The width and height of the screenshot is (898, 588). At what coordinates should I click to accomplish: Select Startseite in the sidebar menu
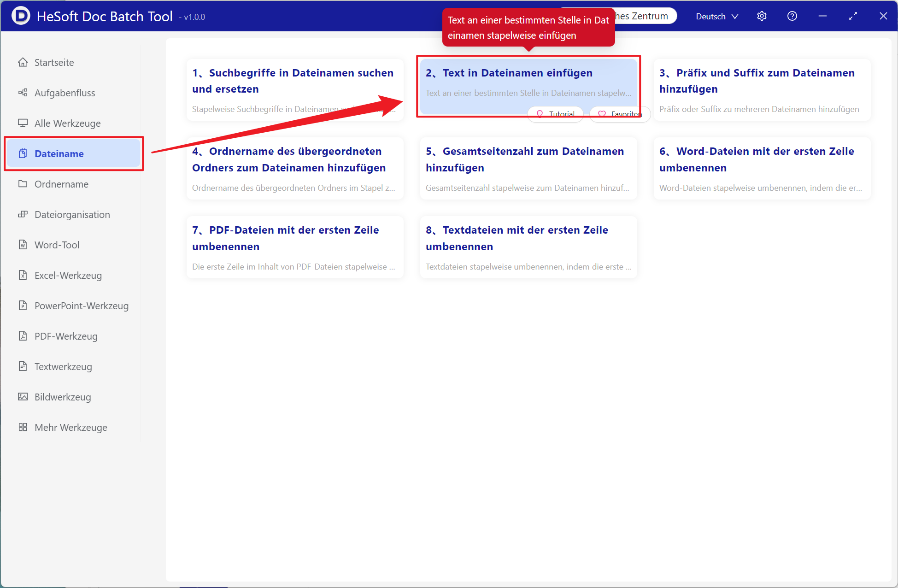74,62
